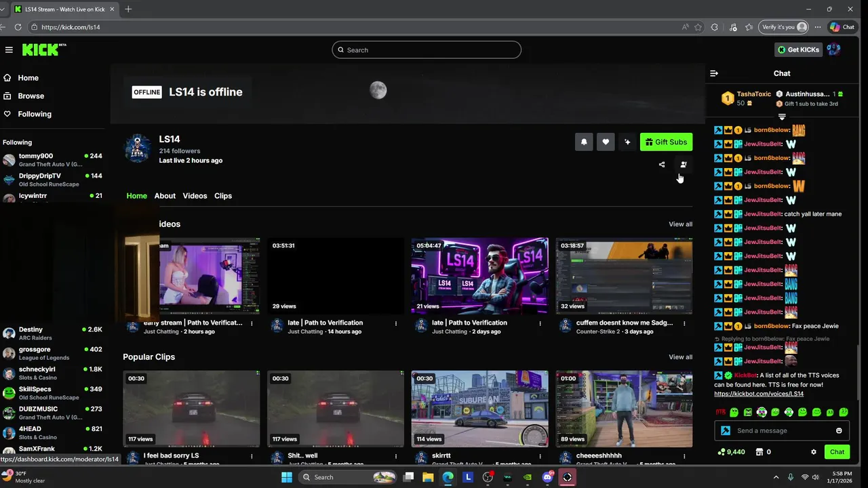868x488 pixels.
Task: Open the Kick shop icon in chat footer
Action: (759, 452)
